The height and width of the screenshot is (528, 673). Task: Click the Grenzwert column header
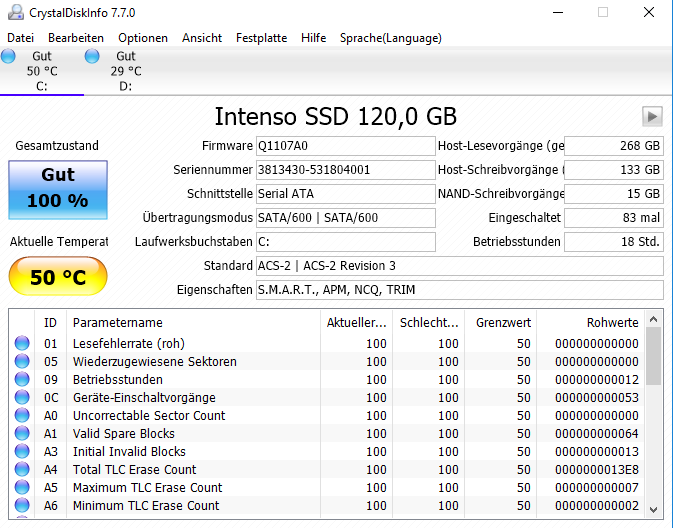pyautogui.click(x=501, y=322)
